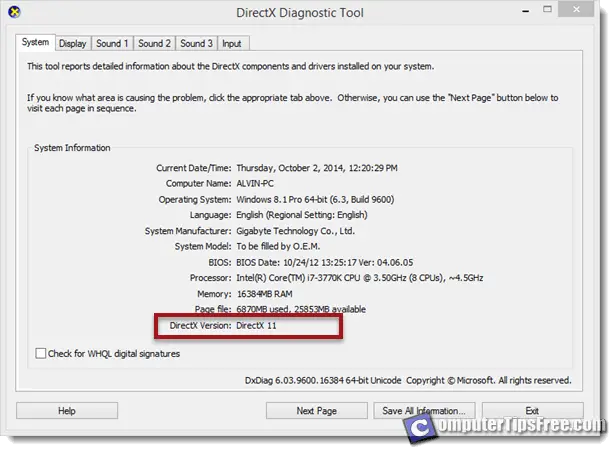Click the DirectX Diagnostic Tool title bar icon

coord(15,12)
